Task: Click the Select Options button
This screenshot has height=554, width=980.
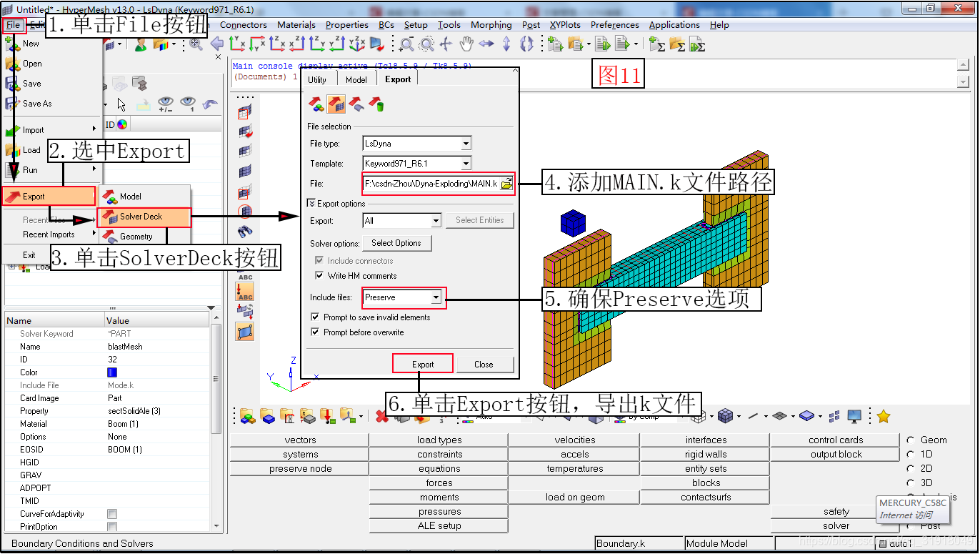Action: [x=396, y=243]
